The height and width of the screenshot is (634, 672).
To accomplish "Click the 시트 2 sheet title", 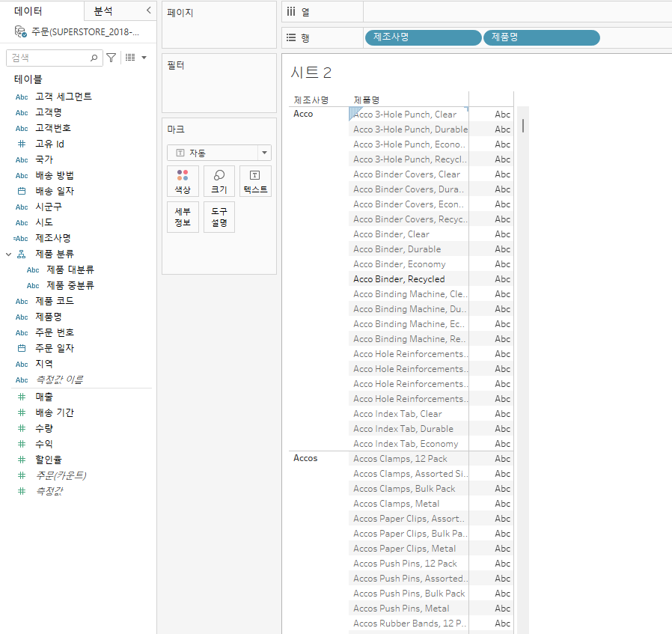I will pyautogui.click(x=311, y=73).
